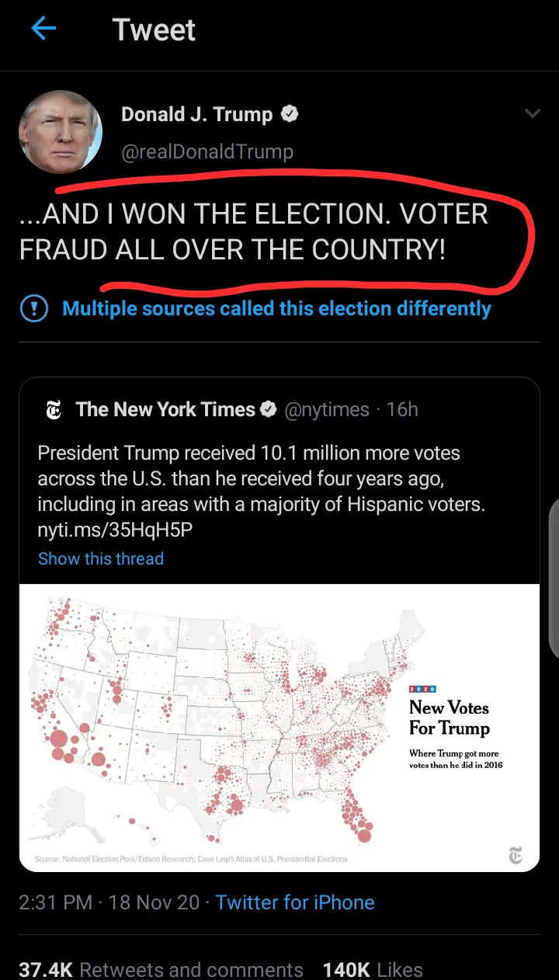
Task: Tap Donald J. Trump's profile picture
Action: click(61, 131)
